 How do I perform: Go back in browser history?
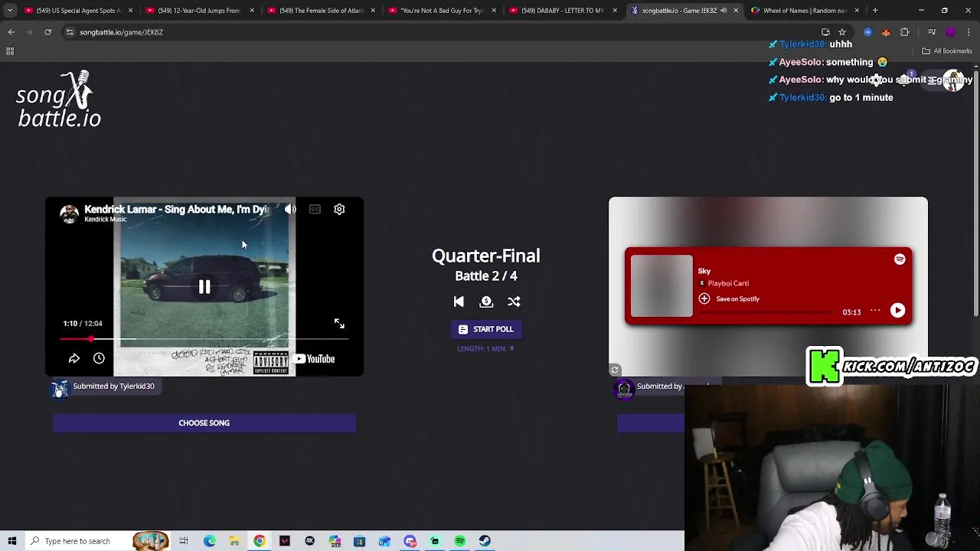coord(11,32)
